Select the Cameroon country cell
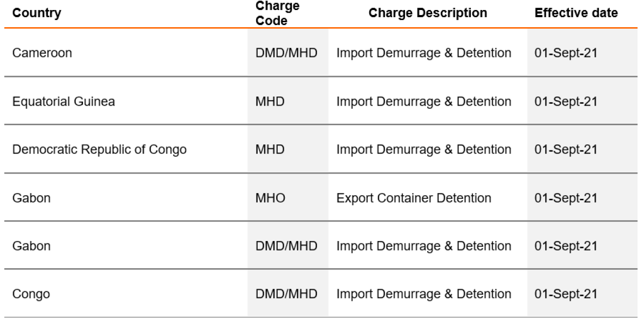 (42, 53)
